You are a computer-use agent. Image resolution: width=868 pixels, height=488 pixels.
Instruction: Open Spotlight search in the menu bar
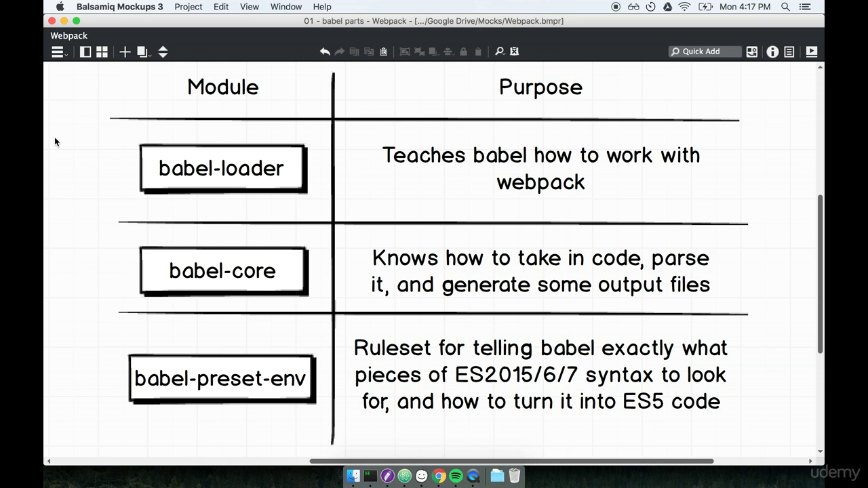(x=785, y=7)
